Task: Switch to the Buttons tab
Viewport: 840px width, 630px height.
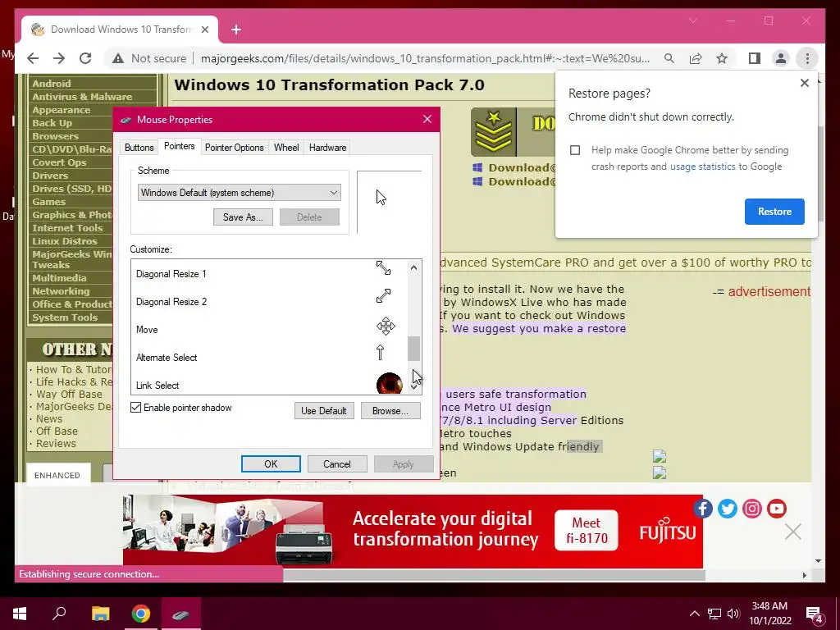Action: (139, 148)
